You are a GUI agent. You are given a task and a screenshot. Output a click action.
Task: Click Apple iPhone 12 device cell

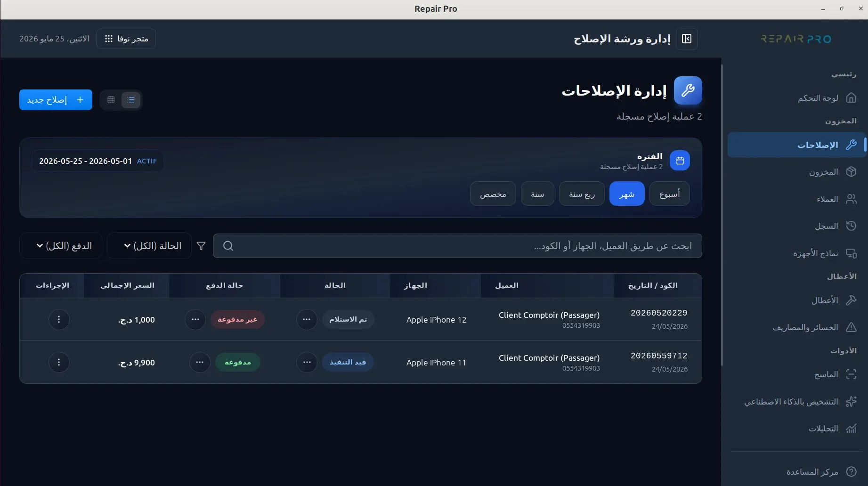click(x=436, y=320)
